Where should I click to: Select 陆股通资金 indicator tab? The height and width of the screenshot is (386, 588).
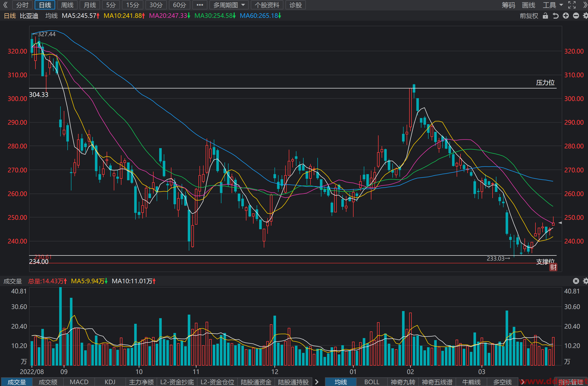pos(256,382)
